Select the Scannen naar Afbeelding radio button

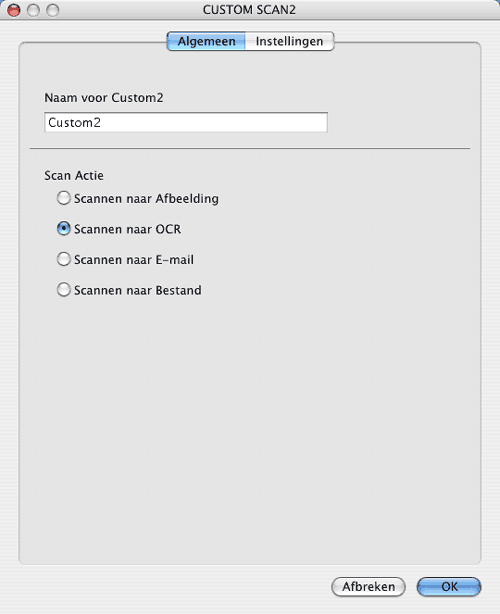(63, 198)
